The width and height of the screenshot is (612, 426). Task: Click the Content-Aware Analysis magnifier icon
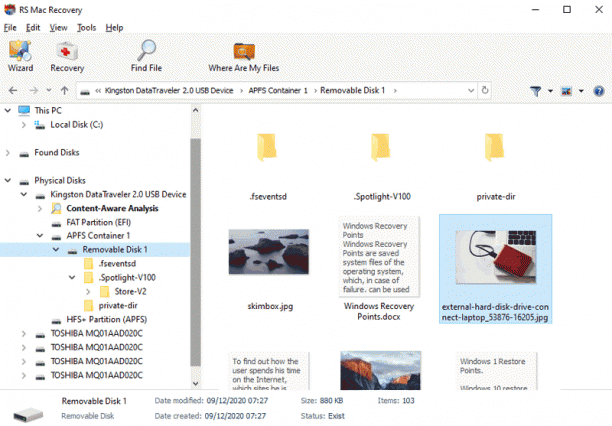point(56,209)
